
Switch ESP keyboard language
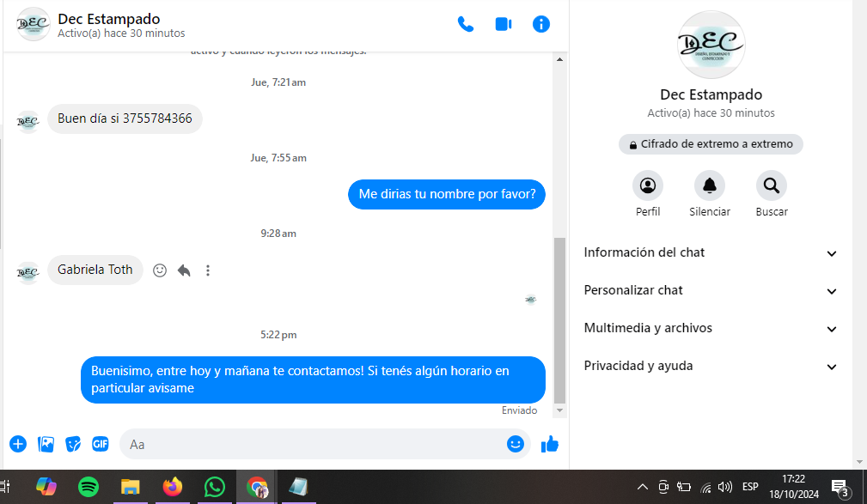[750, 487]
